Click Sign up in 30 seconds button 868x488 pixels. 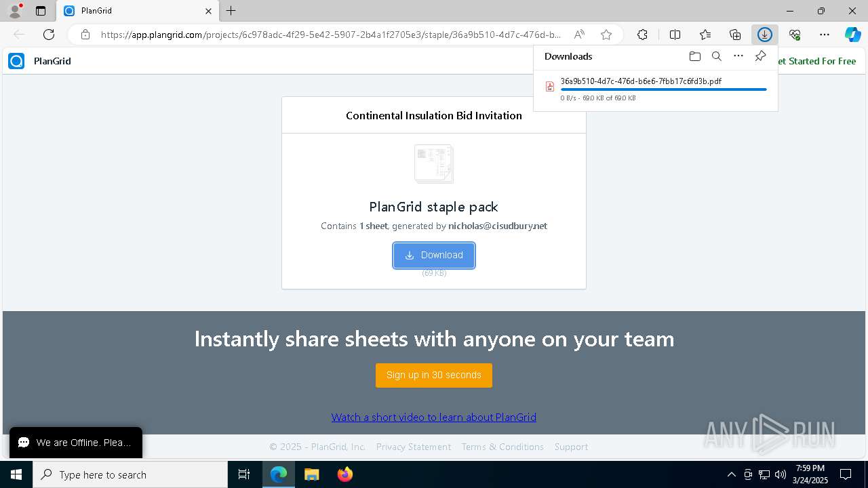[x=434, y=375]
